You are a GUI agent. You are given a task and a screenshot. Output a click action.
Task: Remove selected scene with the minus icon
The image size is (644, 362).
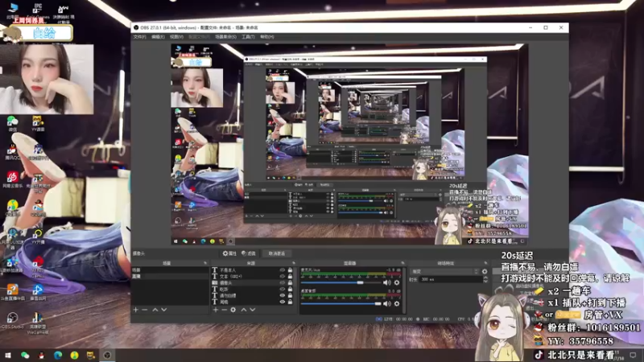(x=145, y=310)
